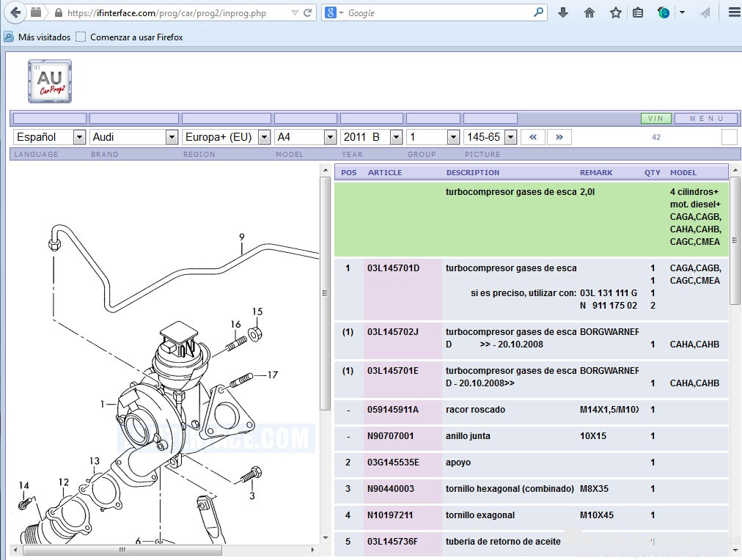Screen dimensions: 742x560
Task: Click the reload page icon
Action: pos(308,12)
